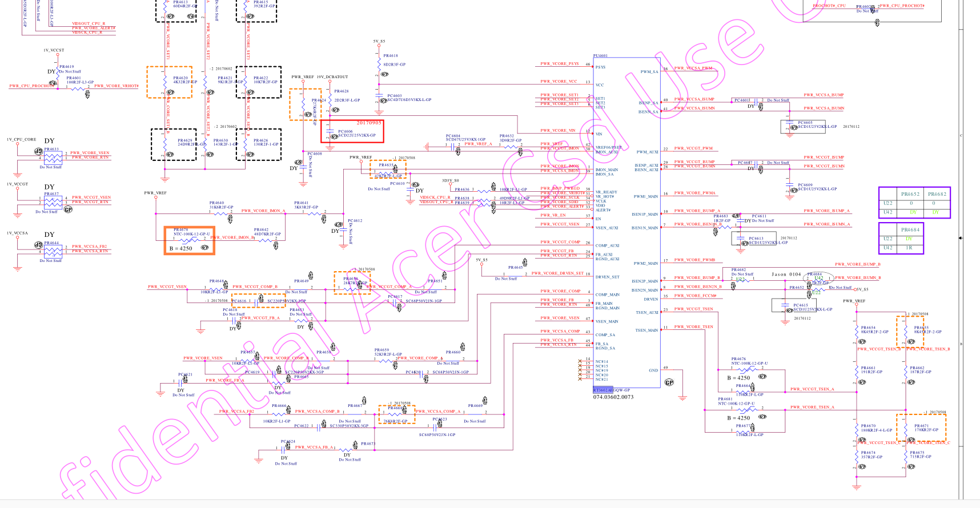Click resistor PR4620 label

coord(180,78)
